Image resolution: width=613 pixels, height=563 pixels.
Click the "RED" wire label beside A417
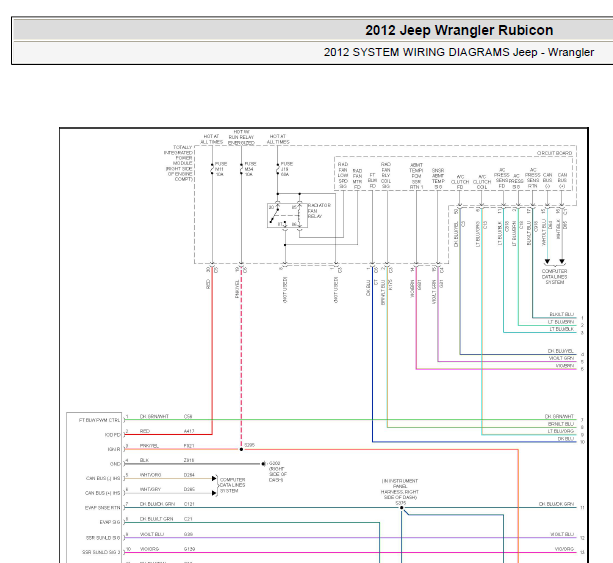coord(145,431)
